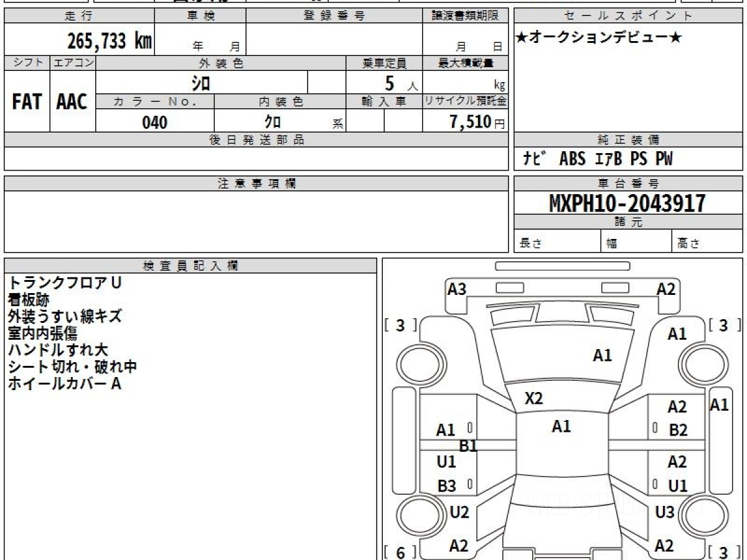Click the 譲渡書類期限 header cell
The height and width of the screenshot is (560, 747).
tap(465, 16)
